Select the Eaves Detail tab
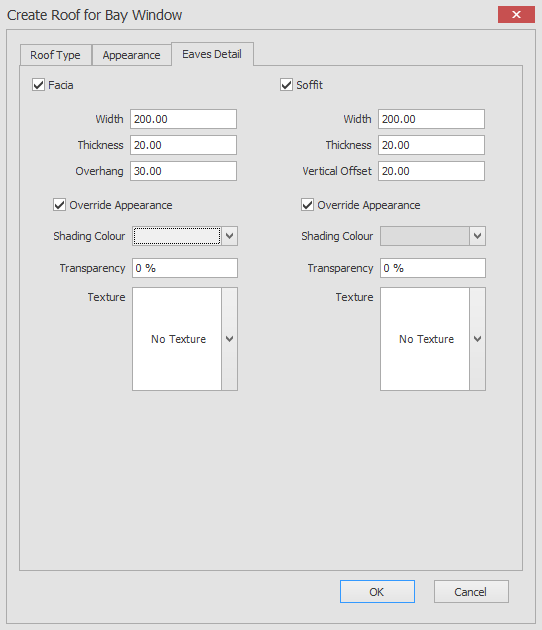This screenshot has width=542, height=630. [x=212, y=54]
